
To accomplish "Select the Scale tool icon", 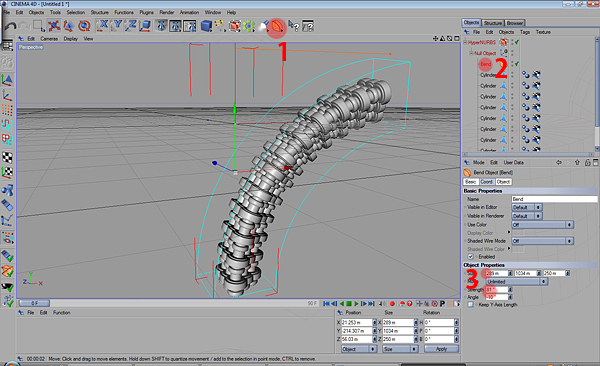I will point(69,26).
